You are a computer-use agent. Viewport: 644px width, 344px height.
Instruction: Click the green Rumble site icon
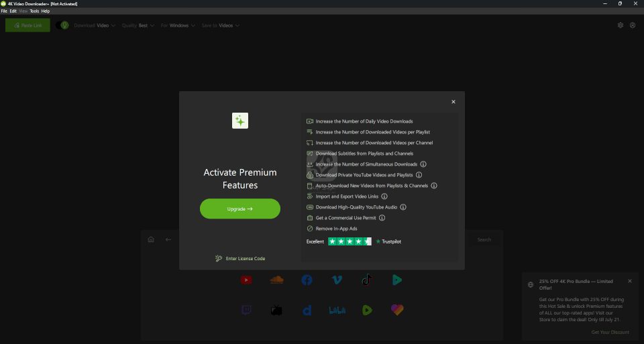pyautogui.click(x=367, y=310)
